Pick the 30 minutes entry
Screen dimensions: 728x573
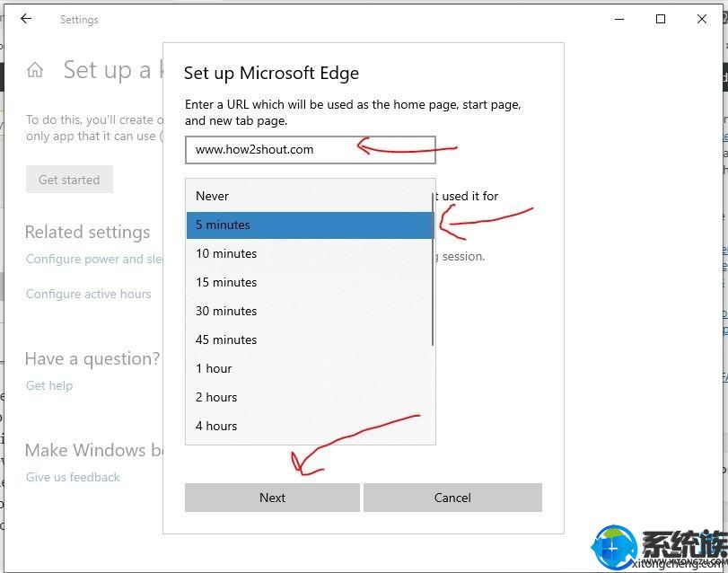click(x=309, y=311)
